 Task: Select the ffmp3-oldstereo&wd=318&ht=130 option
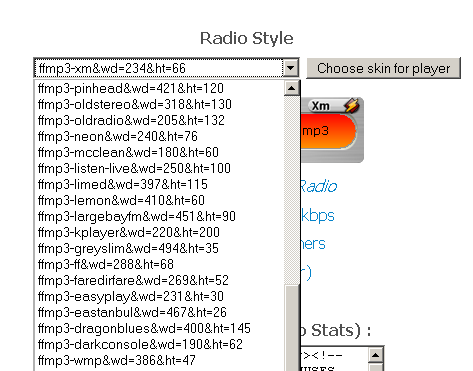pyautogui.click(x=159, y=104)
